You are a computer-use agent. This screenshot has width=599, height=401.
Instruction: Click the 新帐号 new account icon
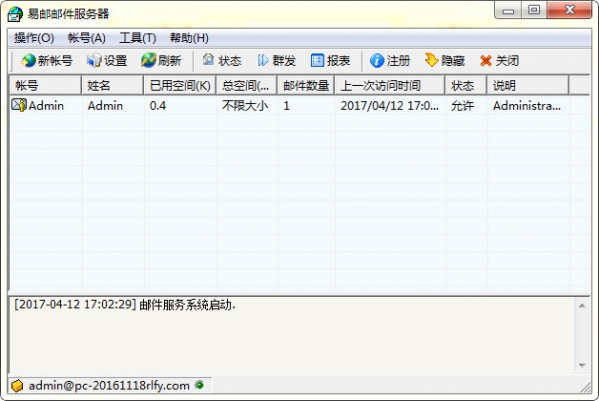click(29, 60)
